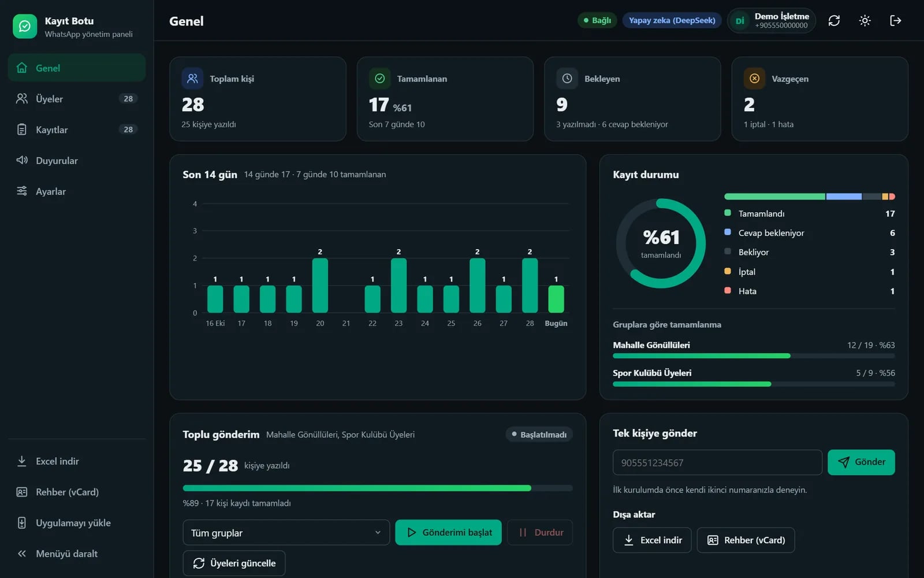
Task: Click the phone number input field
Action: point(717,462)
